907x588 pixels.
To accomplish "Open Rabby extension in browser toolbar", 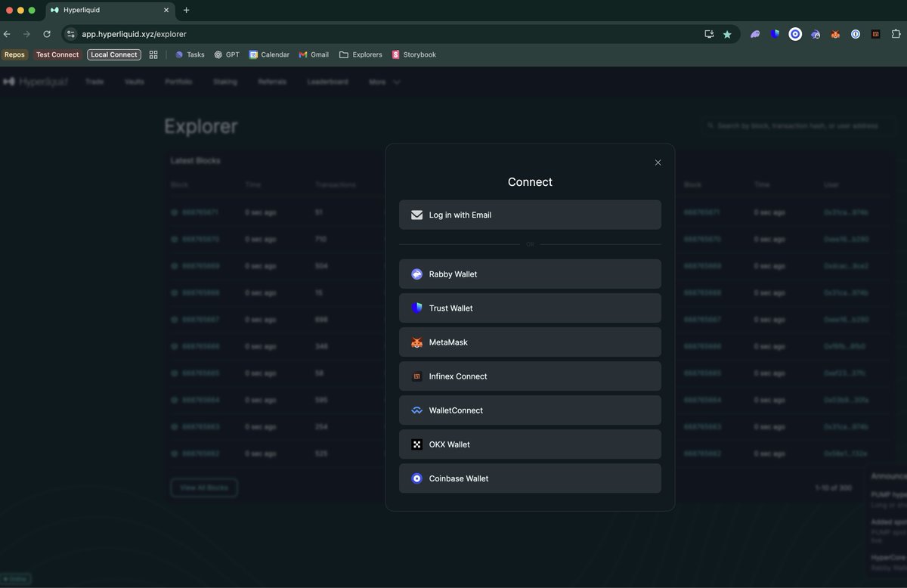I will click(816, 34).
